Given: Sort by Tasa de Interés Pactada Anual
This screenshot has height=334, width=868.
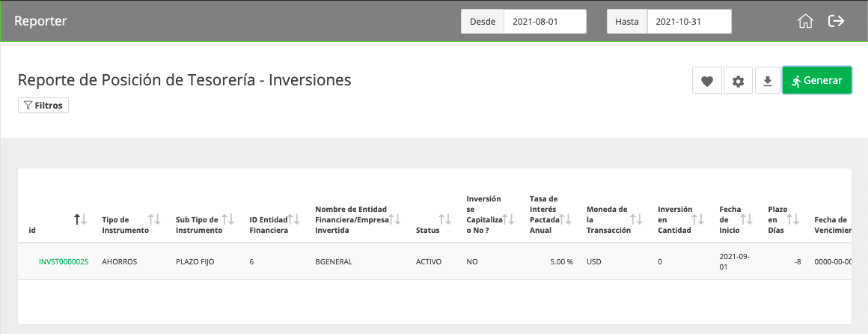Looking at the screenshot, I should pos(565,219).
